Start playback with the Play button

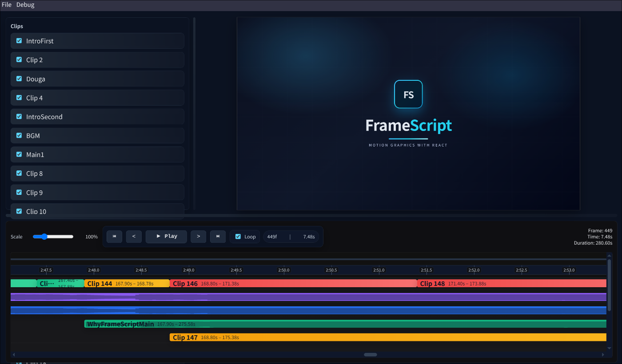[x=166, y=237]
